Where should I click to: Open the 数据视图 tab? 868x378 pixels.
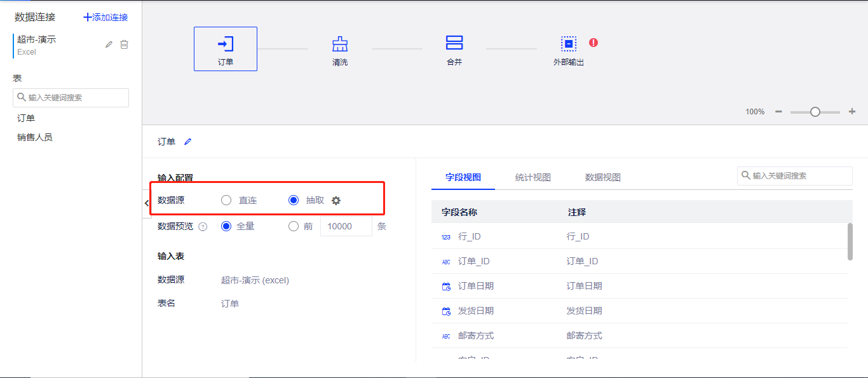click(x=602, y=177)
